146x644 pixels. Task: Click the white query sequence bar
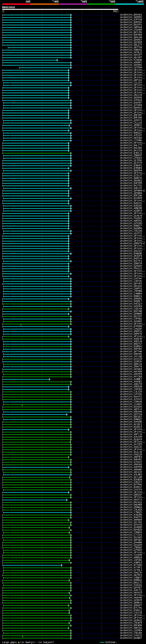pyautogui.click(x=60, y=9)
